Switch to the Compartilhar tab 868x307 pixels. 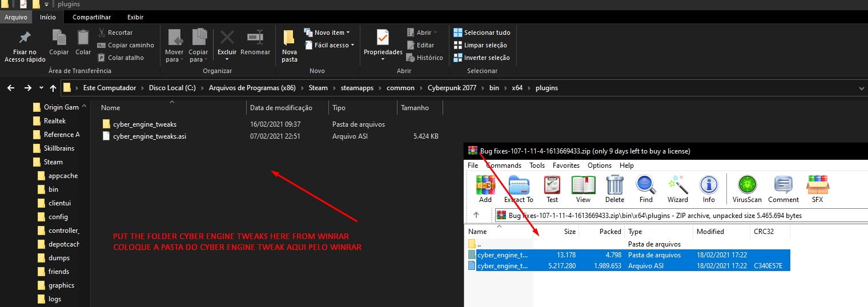coord(92,17)
